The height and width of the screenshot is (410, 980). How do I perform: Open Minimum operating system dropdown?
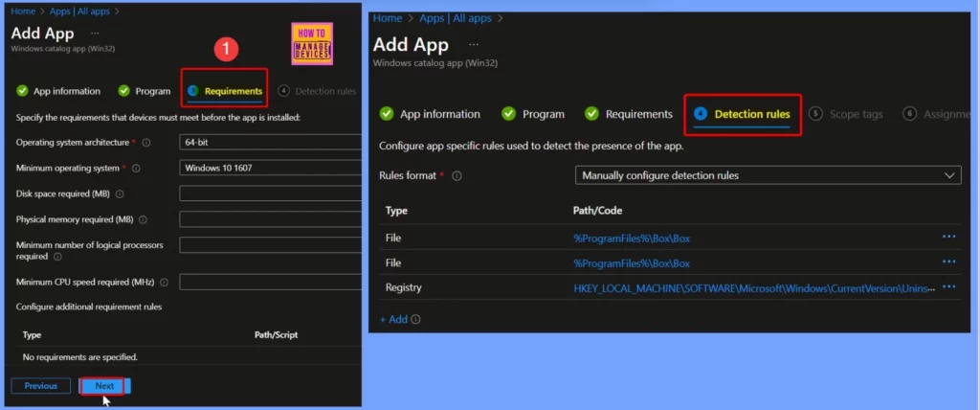point(270,169)
